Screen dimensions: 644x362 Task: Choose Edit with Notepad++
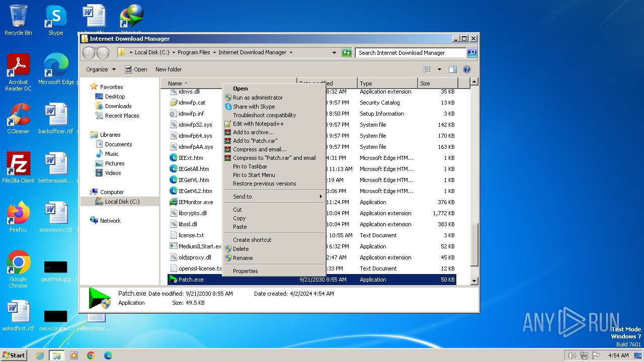point(274,124)
